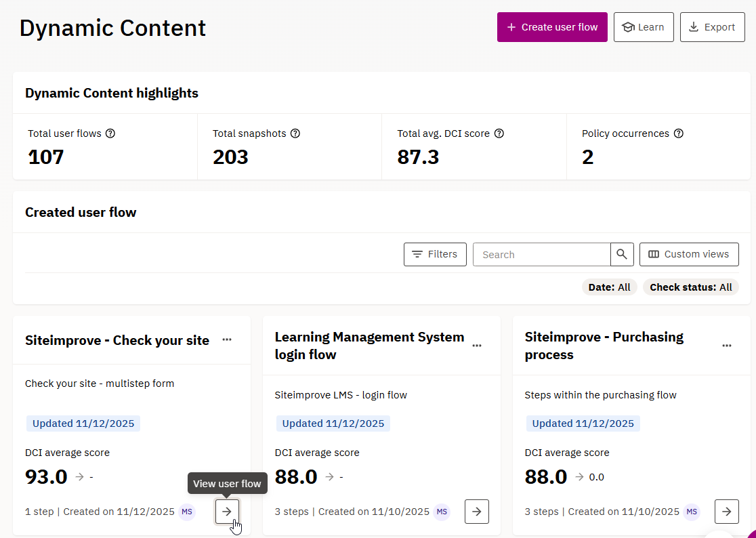Open the Policy occurrences help tooltip
Screen dimensions: 756x538
[x=679, y=133]
